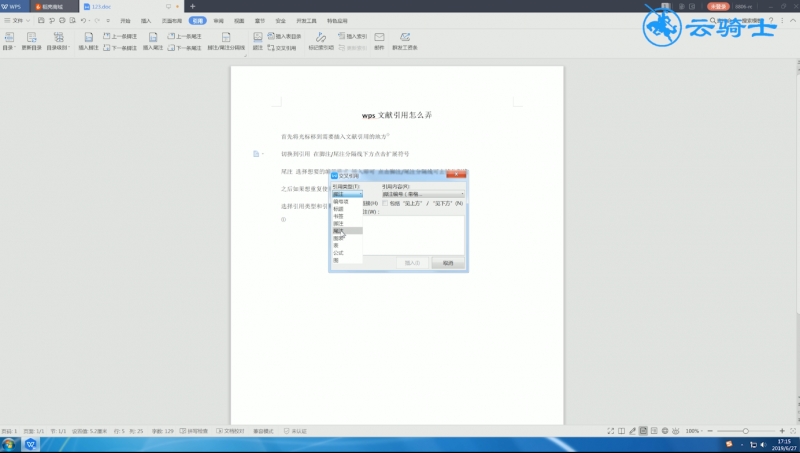The height and width of the screenshot is (453, 800).
Task: Open the 目录 table of contents button
Action: pyautogui.click(x=9, y=41)
